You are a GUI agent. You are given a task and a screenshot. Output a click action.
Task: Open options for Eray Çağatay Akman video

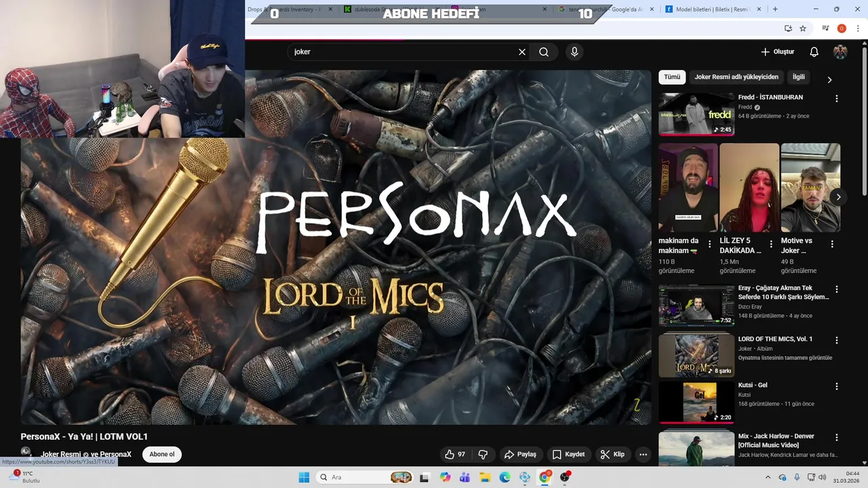[x=836, y=289]
